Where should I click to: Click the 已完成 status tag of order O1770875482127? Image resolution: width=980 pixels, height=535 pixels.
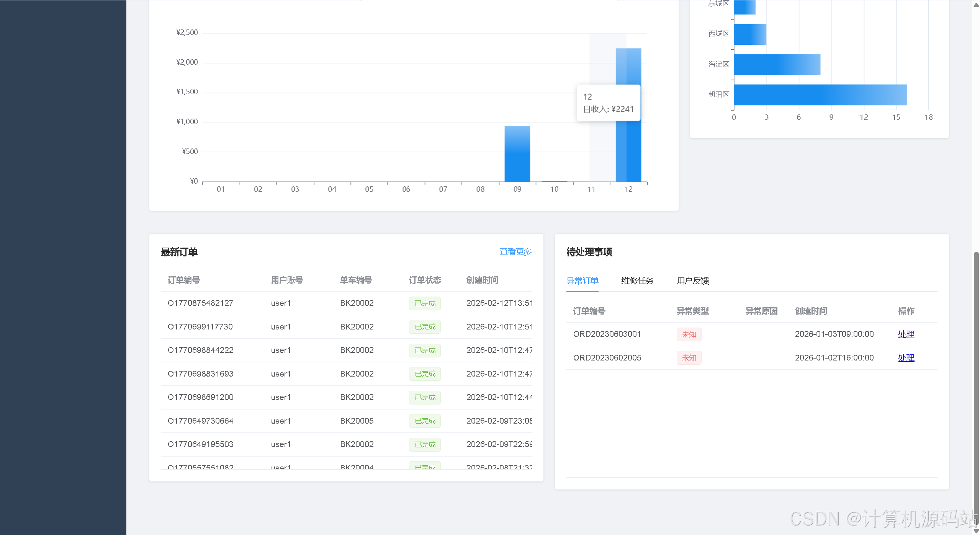(425, 303)
